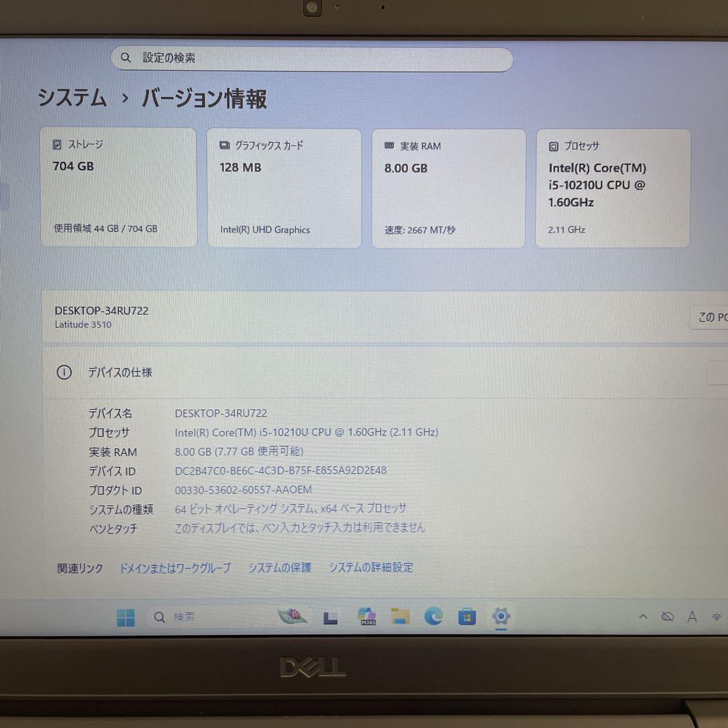Click the crossed-out cloud tray icon
The image size is (728, 728).
point(667,617)
